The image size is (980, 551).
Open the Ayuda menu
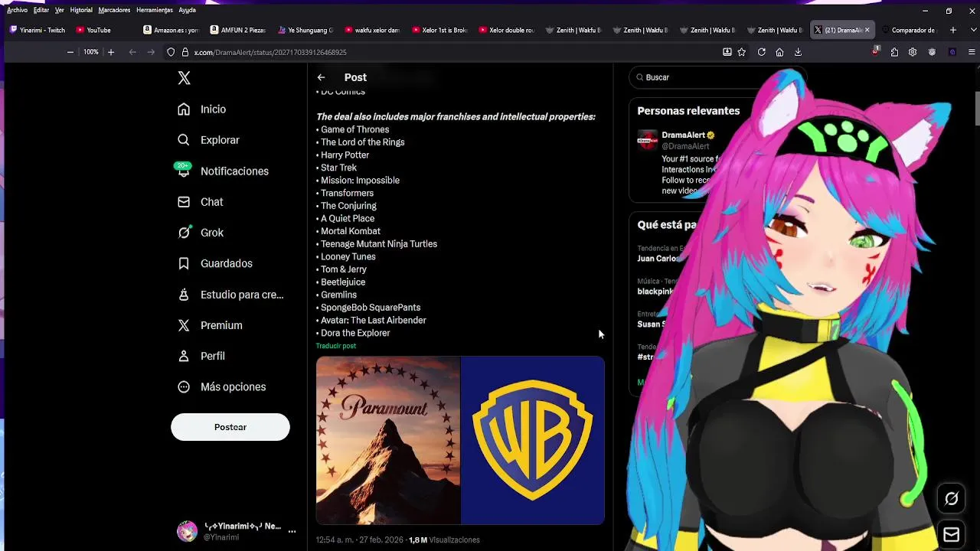click(x=187, y=10)
